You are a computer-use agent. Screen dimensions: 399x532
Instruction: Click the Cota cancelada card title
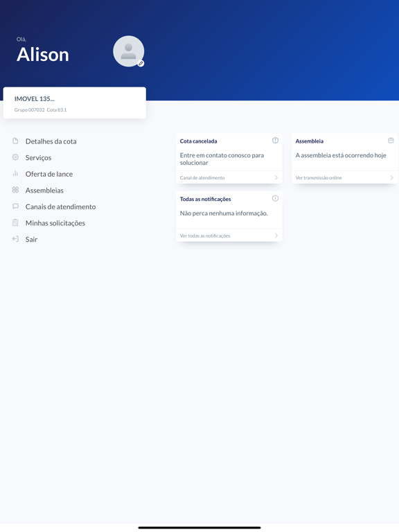(x=199, y=141)
